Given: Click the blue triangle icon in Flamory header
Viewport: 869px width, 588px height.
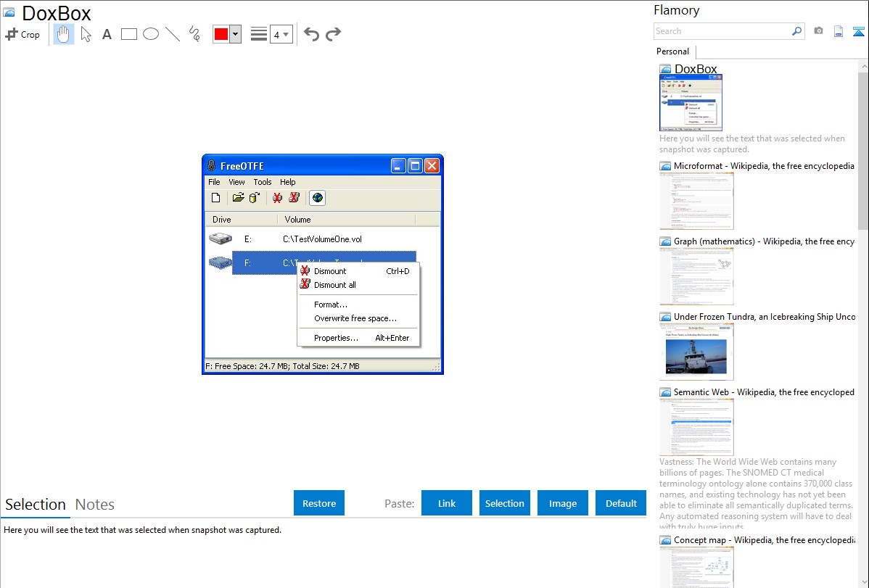Looking at the screenshot, I should click(x=858, y=31).
